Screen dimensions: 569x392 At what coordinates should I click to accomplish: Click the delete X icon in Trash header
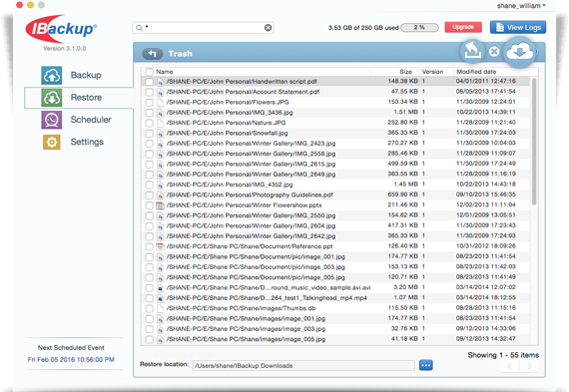tap(494, 52)
